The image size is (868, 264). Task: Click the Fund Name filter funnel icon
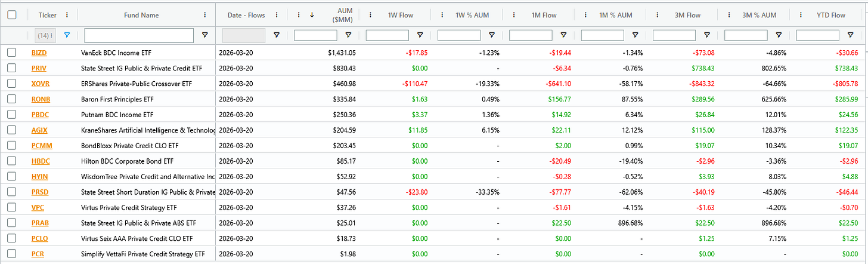point(205,35)
